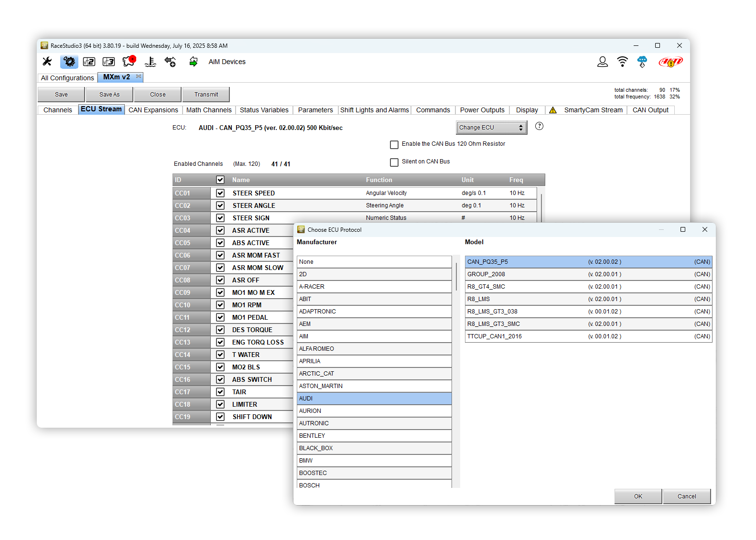Click Cancel in ECU Protocol dialog
This screenshot has width=756, height=540.
pyautogui.click(x=687, y=497)
